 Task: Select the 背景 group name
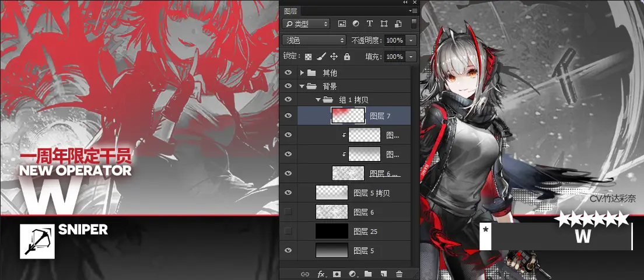coord(330,86)
